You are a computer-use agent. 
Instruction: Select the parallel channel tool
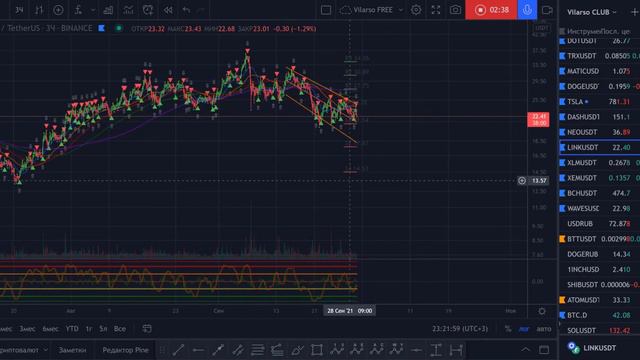238,350
